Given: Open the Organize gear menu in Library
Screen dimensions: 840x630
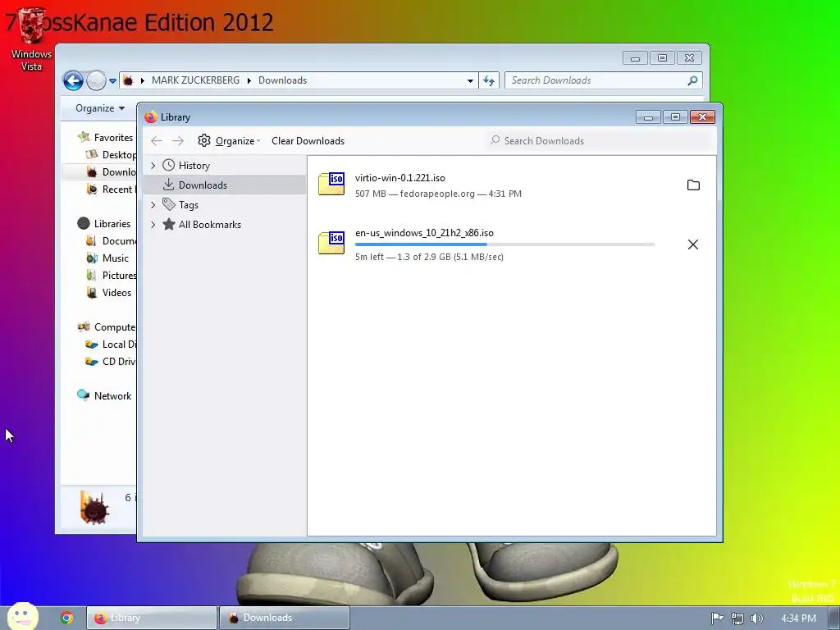Looking at the screenshot, I should pos(229,141).
